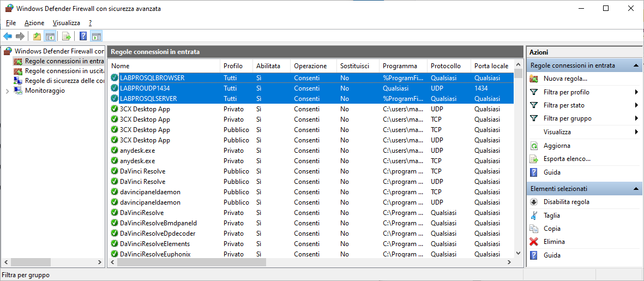Click the Up one level folder icon
644x281 pixels.
click(38, 37)
